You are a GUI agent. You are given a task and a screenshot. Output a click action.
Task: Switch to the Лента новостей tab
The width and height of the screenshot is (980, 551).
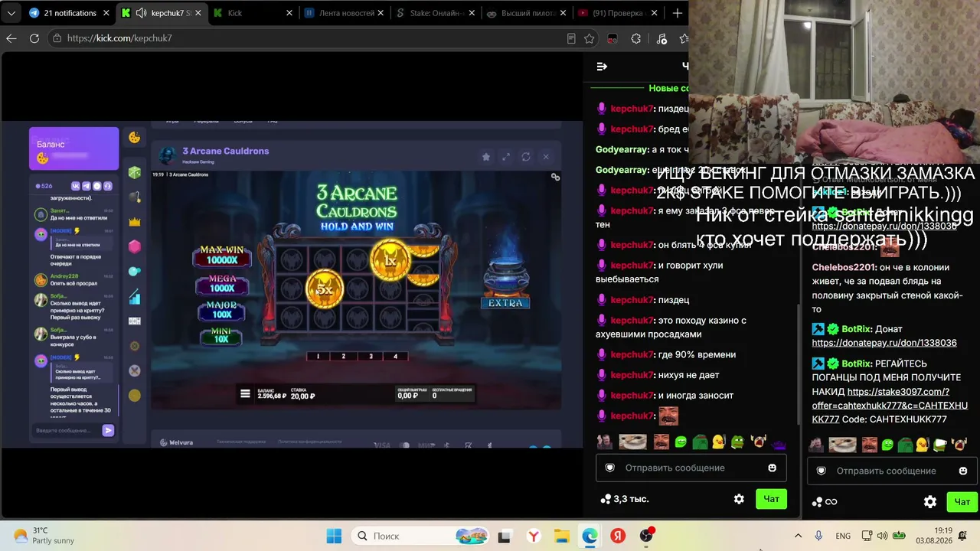click(345, 13)
